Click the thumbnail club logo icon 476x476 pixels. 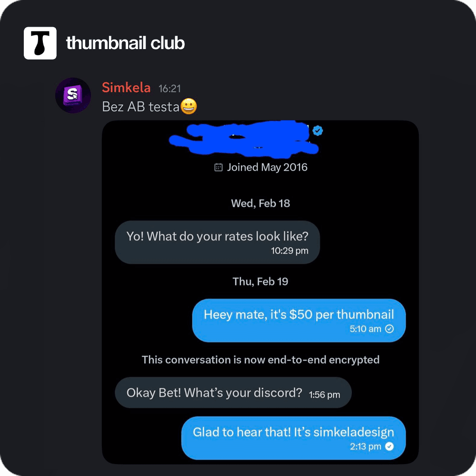(40, 43)
